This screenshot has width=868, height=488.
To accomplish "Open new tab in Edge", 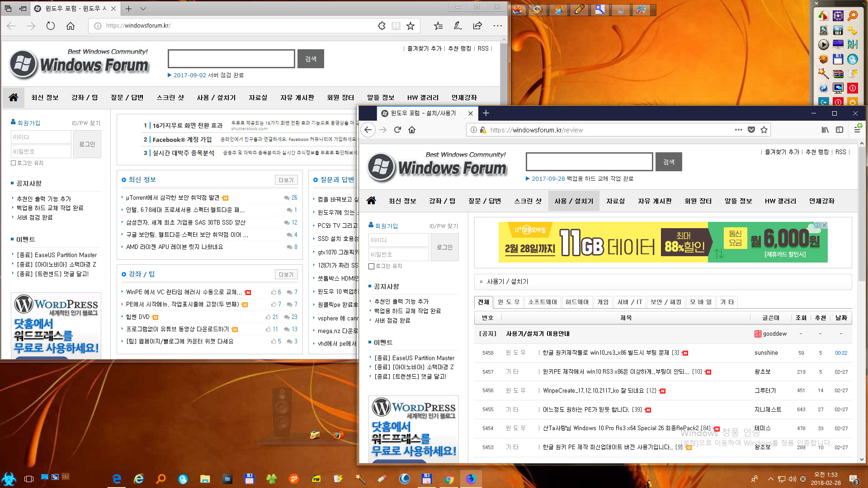I will pyautogui.click(x=128, y=9).
